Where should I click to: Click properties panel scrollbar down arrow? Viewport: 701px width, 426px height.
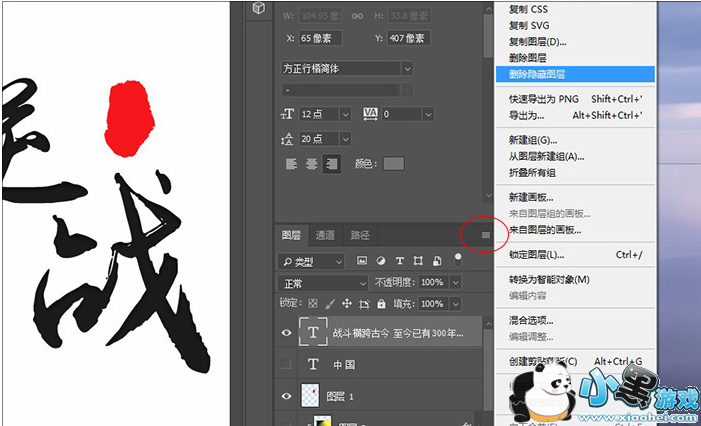click(488, 195)
